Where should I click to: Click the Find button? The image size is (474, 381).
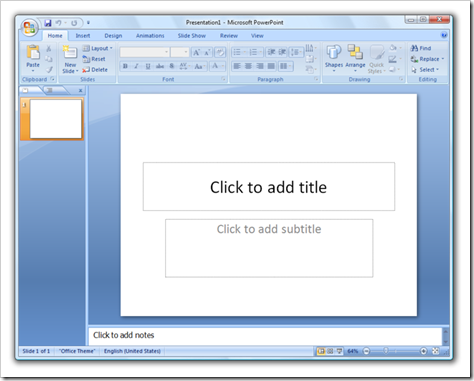421,48
